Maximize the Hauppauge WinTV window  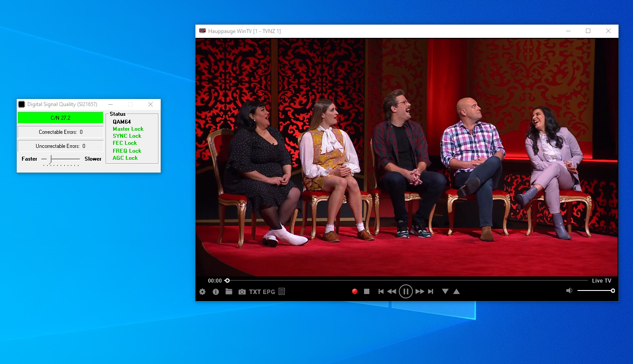588,31
